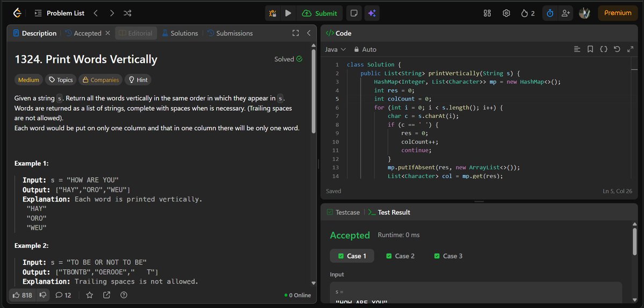This screenshot has width=644, height=308.
Task: Switch to the Testcase tab
Action: [343, 212]
